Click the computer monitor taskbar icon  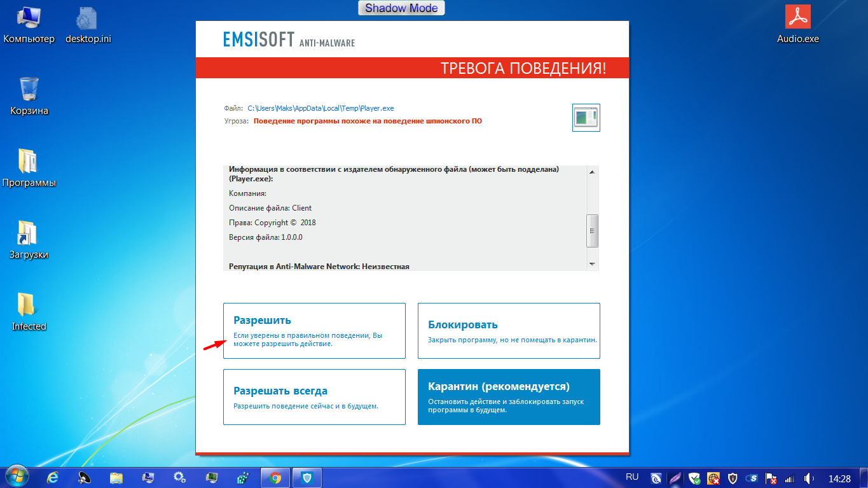coord(148,477)
